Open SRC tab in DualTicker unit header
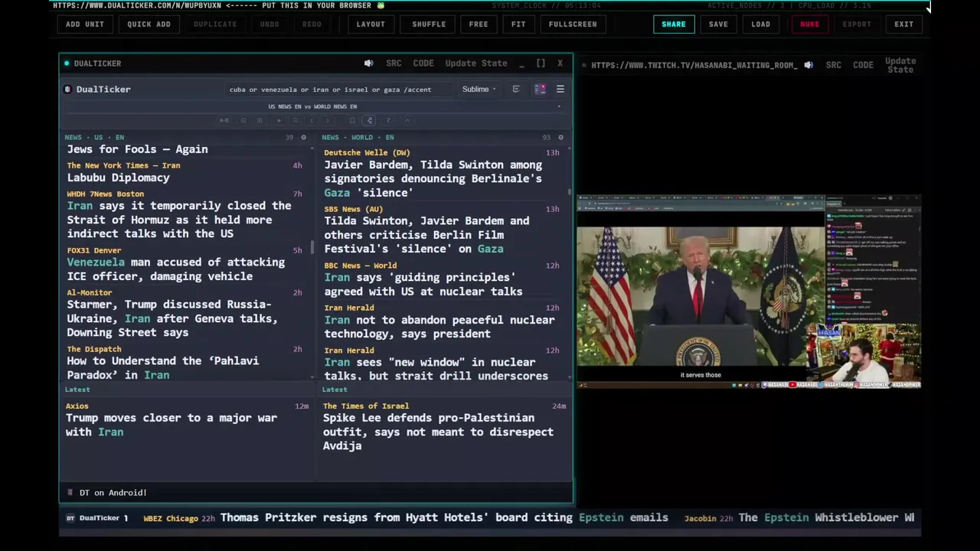 [394, 64]
